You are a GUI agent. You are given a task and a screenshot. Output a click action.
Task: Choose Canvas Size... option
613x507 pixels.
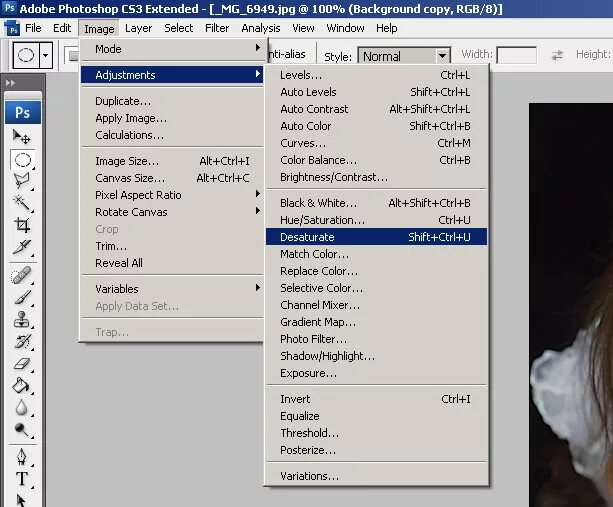172,178
